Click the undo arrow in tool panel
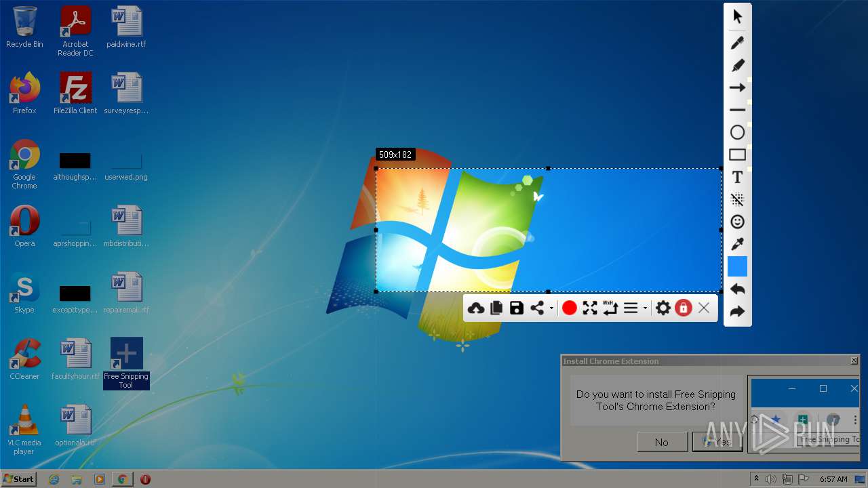The image size is (868, 488). (737, 289)
